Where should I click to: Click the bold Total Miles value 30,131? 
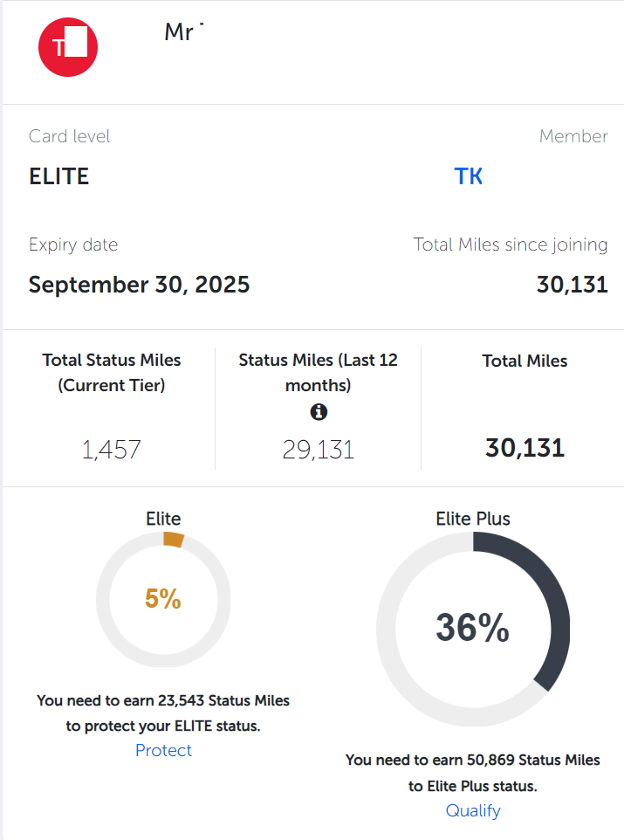(525, 448)
